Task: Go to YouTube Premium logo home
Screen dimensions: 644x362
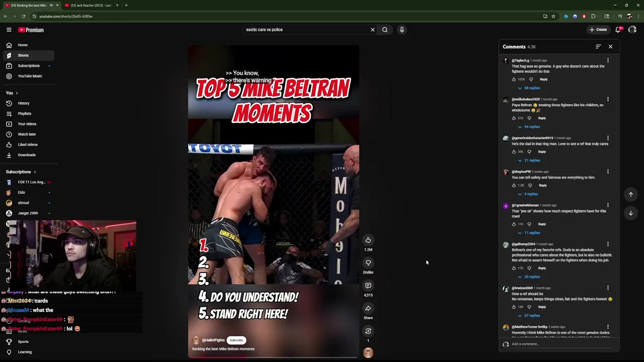Action: 31,30
